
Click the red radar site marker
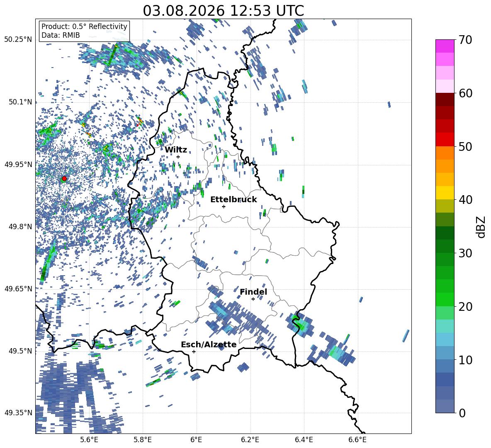pos(64,179)
